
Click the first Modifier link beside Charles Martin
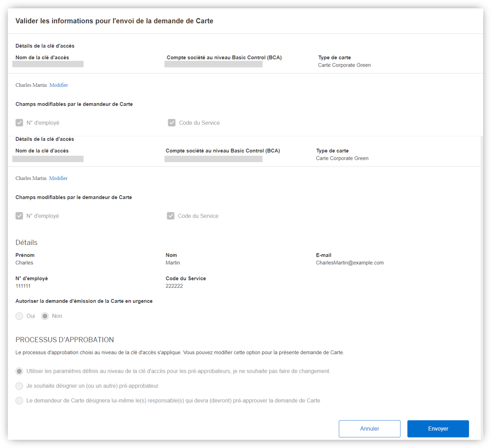[x=58, y=85]
